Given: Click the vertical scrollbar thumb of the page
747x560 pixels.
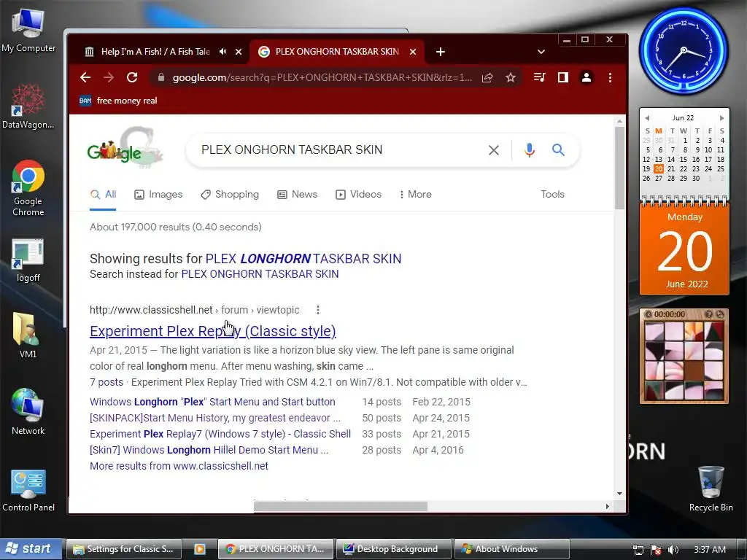Looking at the screenshot, I should (619, 168).
